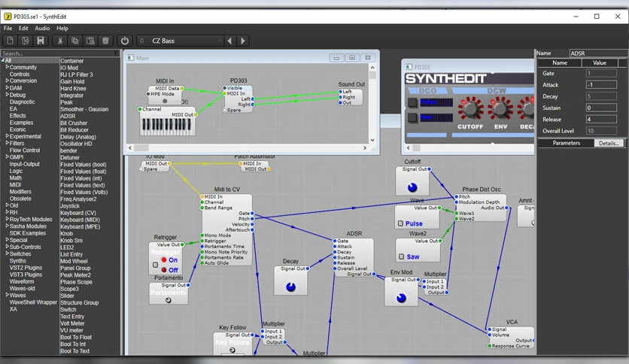Expand the Community tree category
The image size is (629, 364).
coord(8,67)
